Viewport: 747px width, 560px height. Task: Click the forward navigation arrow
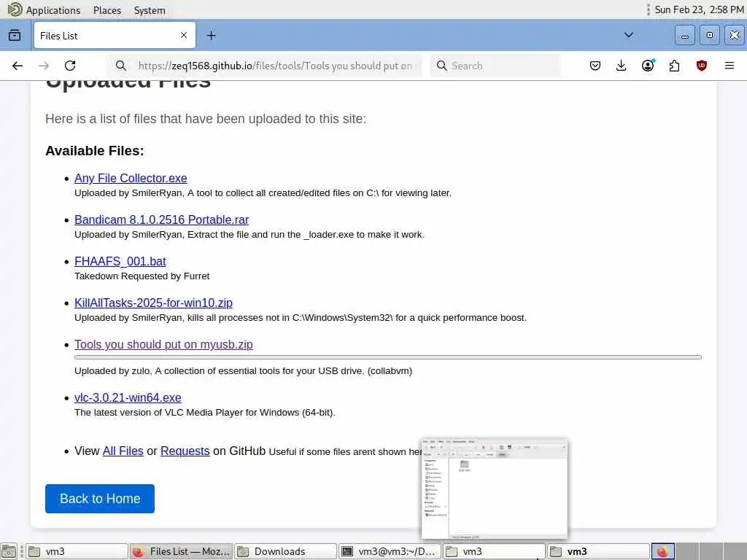[x=44, y=66]
